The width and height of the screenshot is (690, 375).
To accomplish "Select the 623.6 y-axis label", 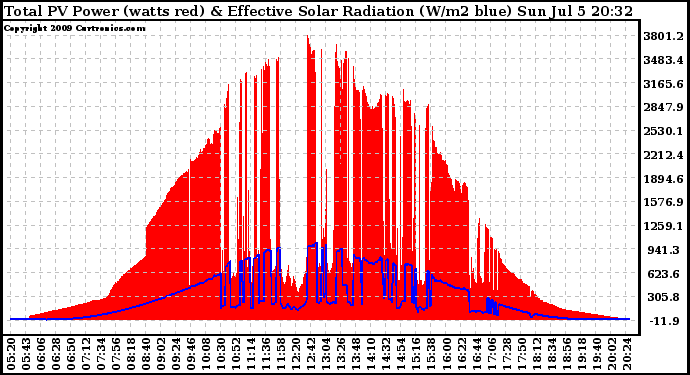I will [663, 274].
